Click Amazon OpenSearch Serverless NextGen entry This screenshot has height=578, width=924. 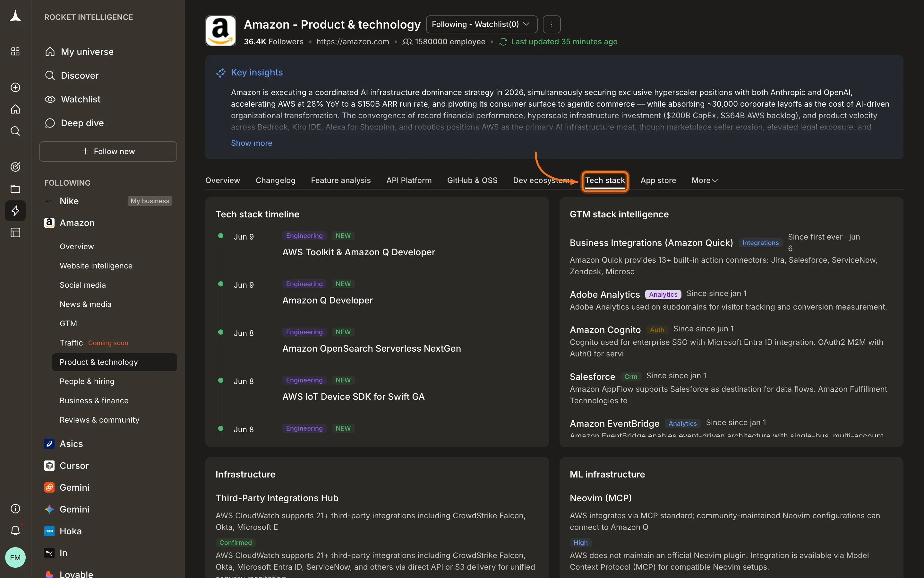click(x=372, y=349)
